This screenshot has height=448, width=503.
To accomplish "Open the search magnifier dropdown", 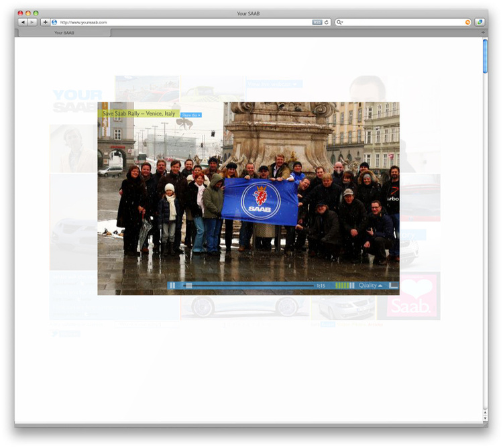I will point(339,22).
